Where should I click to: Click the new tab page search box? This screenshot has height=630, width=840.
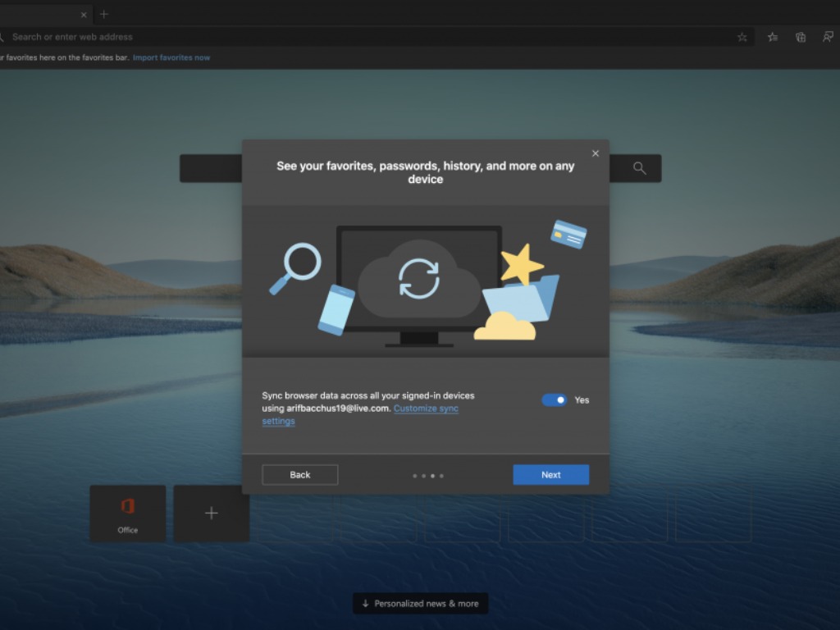[211, 168]
